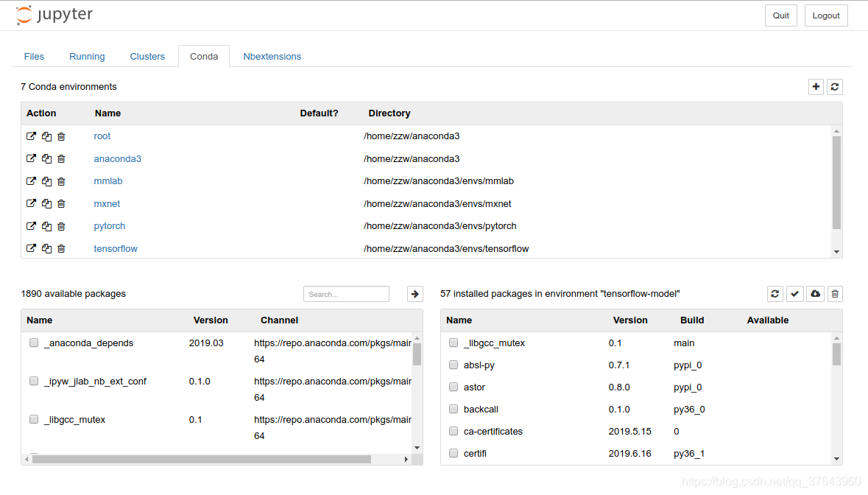The width and height of the screenshot is (868, 495).
Task: Check the _anaconda_depends available package
Action: click(35, 343)
